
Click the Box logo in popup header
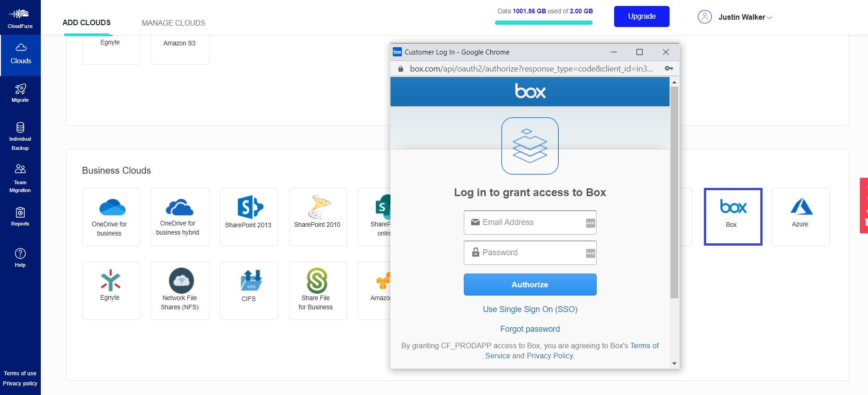tap(530, 91)
